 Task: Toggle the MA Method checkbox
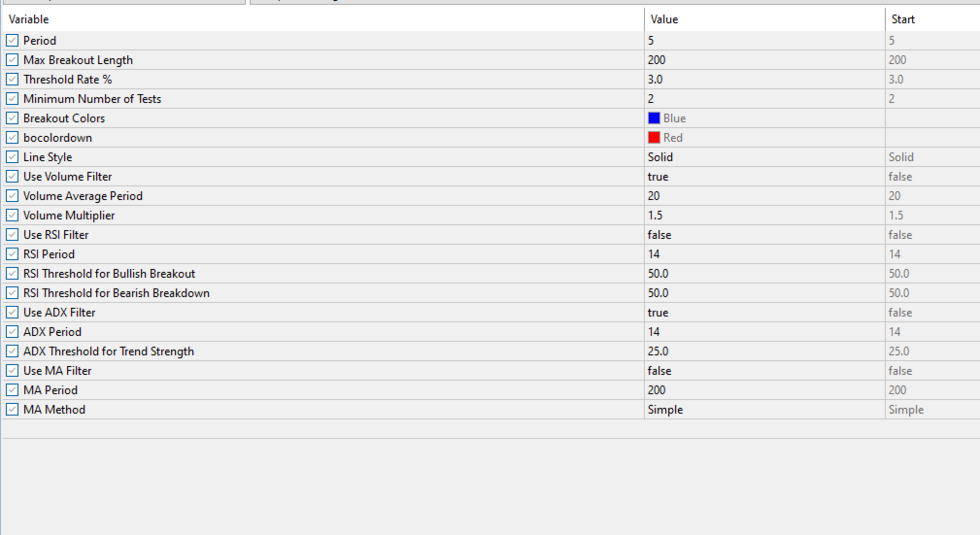tap(13, 410)
